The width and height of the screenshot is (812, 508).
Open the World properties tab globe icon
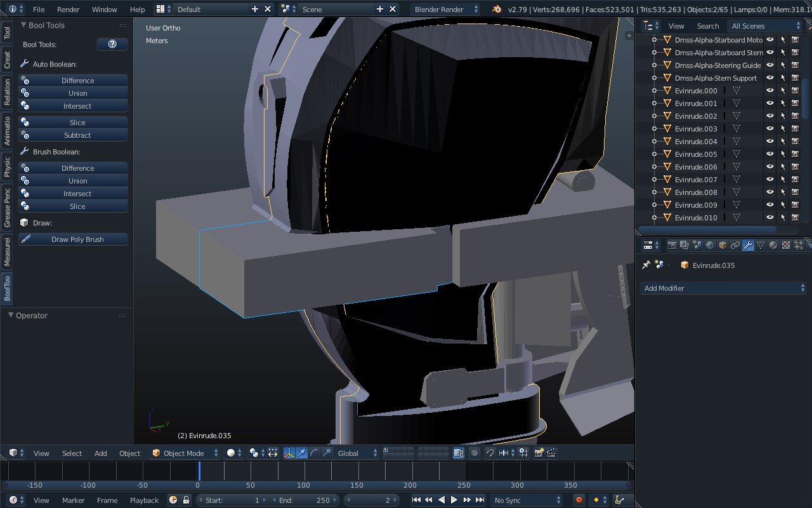coord(710,244)
